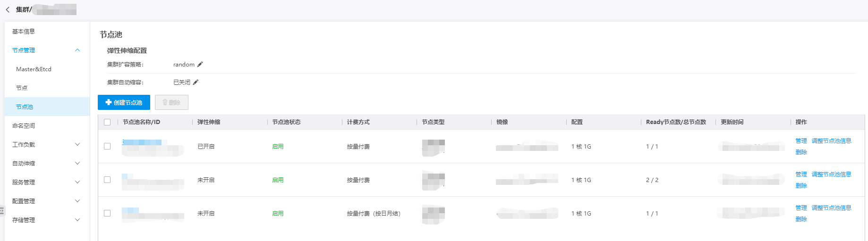
Task: Expand the 工作负载 sidebar section
Action: click(x=77, y=145)
